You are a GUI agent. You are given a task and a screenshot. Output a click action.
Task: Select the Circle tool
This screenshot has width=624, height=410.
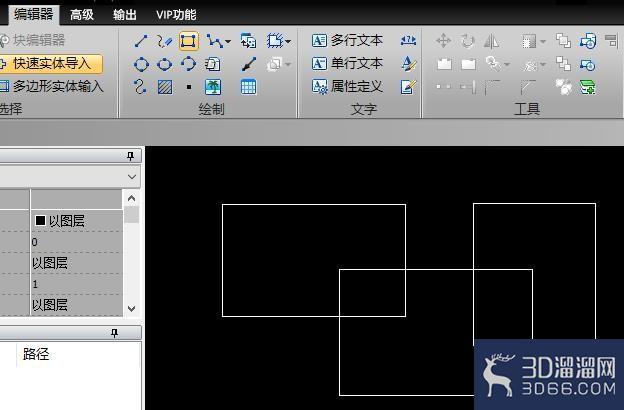click(x=141, y=64)
